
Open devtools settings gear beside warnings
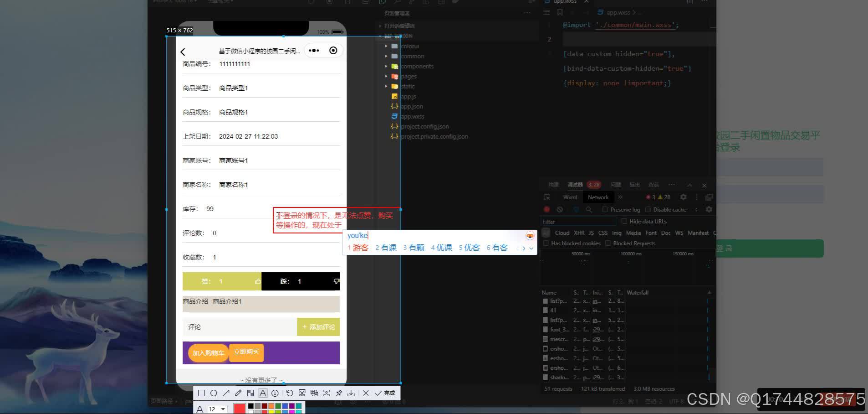click(x=683, y=197)
